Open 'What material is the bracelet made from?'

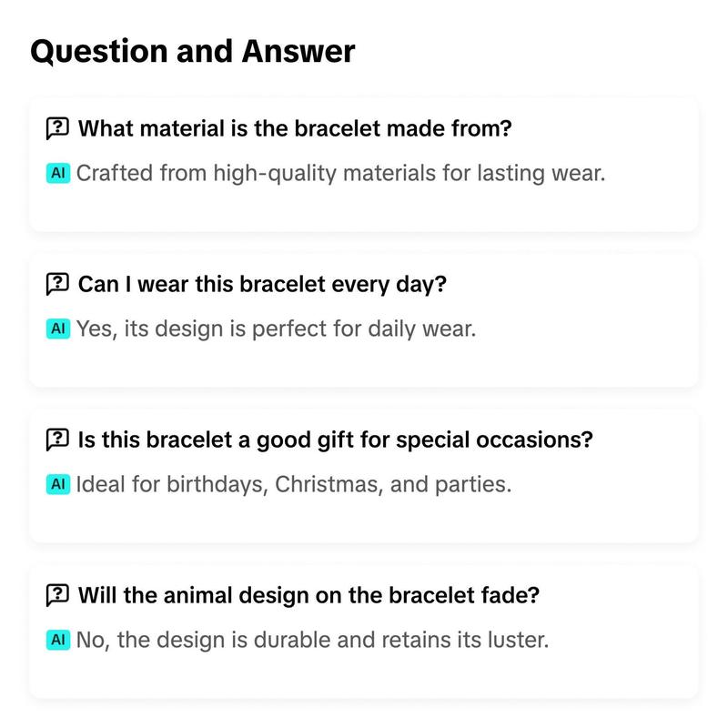click(x=295, y=128)
